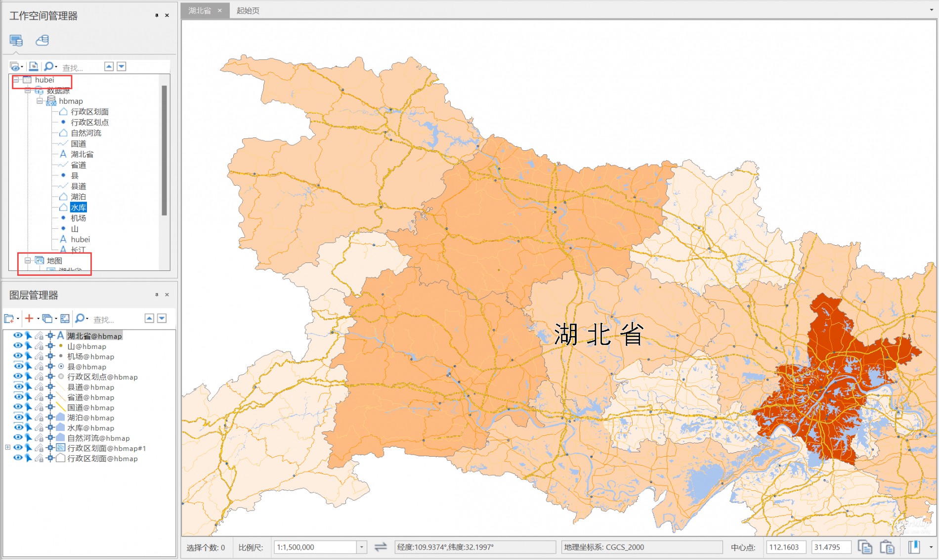
Task: Click the down arrow in workspace manager toolbar
Action: [122, 66]
